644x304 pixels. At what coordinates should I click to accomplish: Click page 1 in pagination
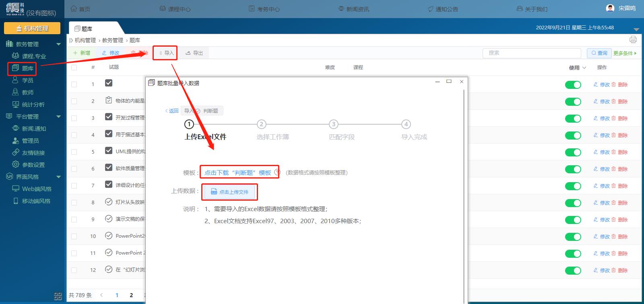[x=117, y=295]
